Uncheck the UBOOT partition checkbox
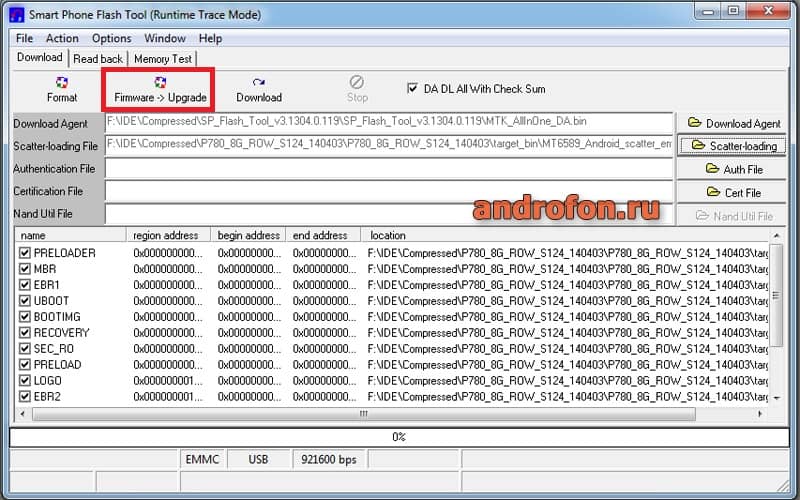The height and width of the screenshot is (500, 800). (24, 301)
